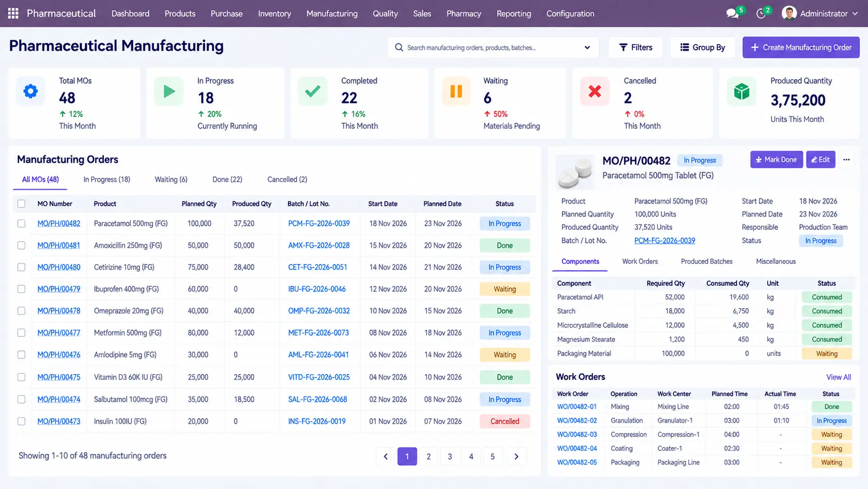Click the Cancelled red X icon

595,91
